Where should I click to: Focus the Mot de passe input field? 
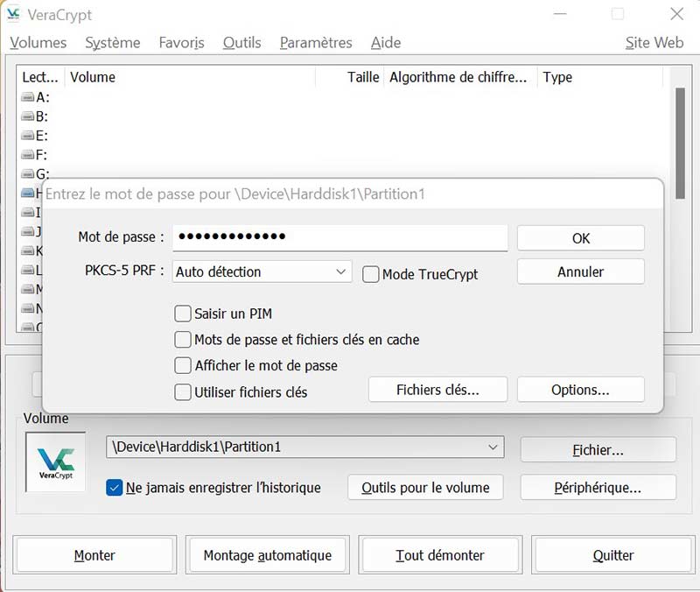pos(339,237)
